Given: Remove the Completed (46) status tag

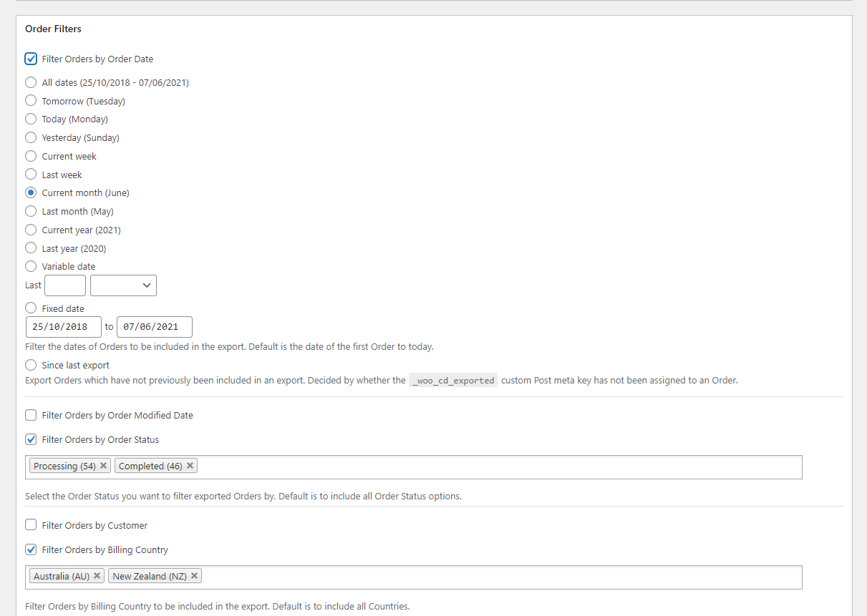Looking at the screenshot, I should pyautogui.click(x=190, y=466).
